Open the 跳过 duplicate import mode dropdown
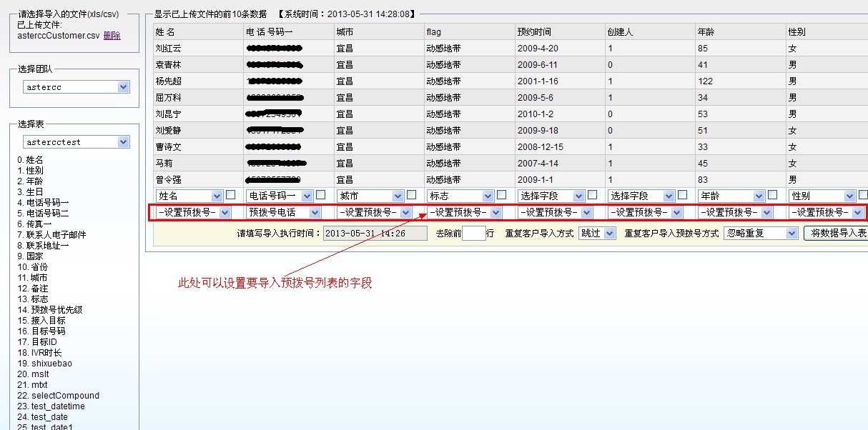The height and width of the screenshot is (430, 868). (598, 233)
